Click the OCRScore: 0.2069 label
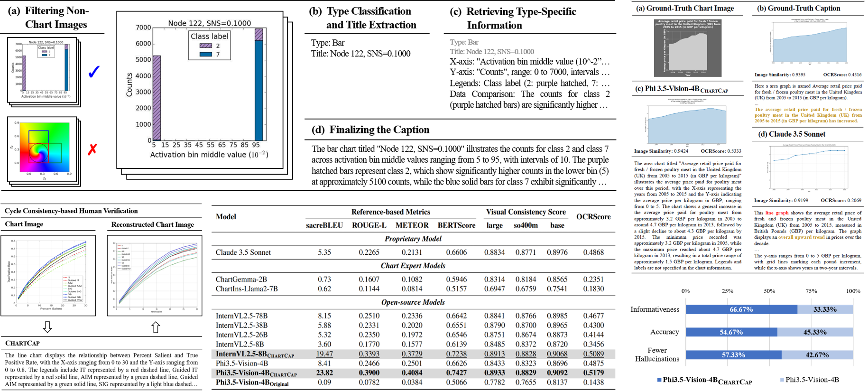Screen dimensions: 868x391 [841, 201]
